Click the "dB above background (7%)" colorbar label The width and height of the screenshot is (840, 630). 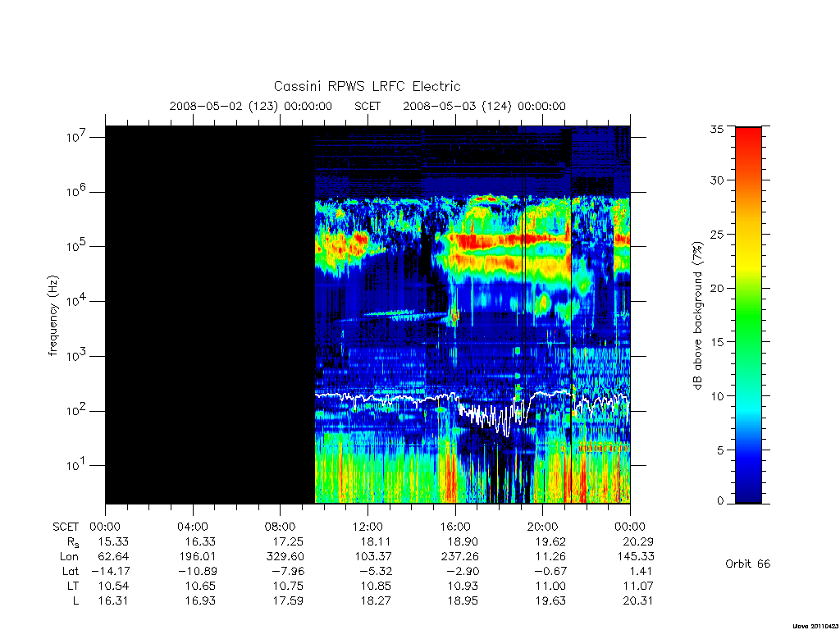pyautogui.click(x=697, y=316)
